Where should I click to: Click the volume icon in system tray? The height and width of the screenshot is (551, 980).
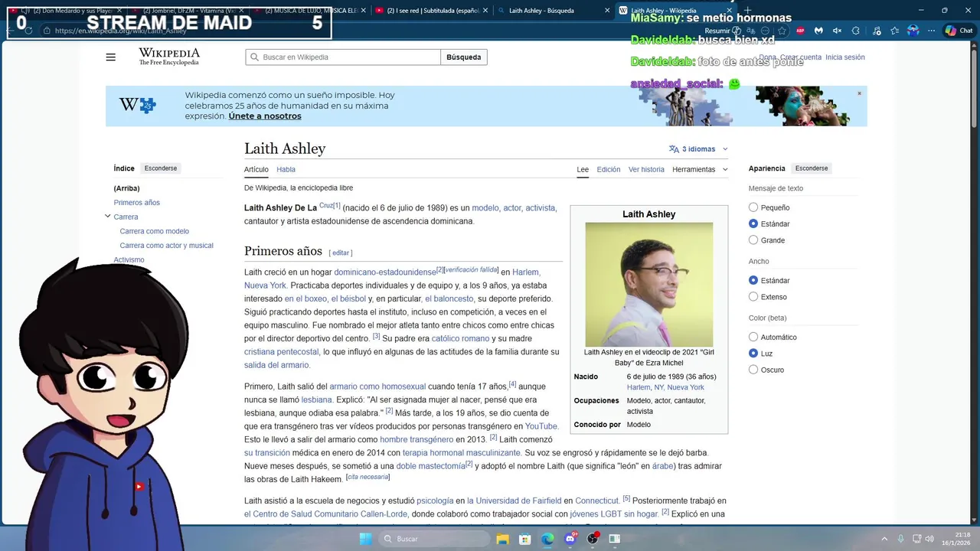point(930,539)
